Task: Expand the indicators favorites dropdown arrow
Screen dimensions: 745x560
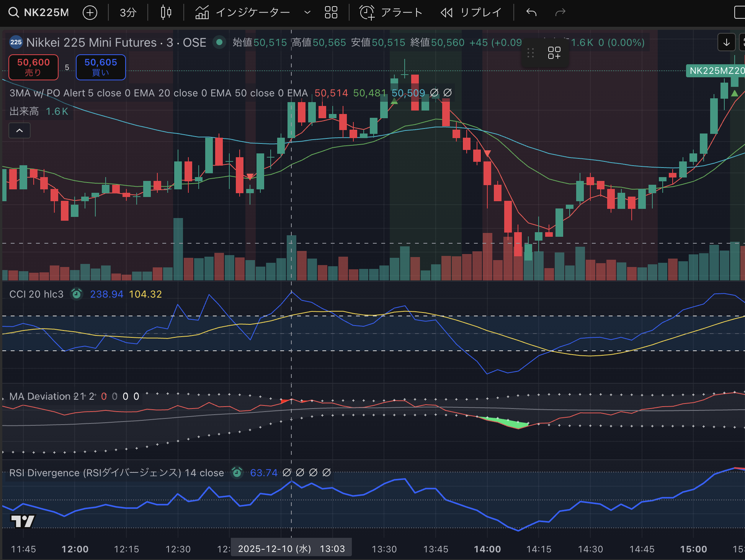Action: [307, 13]
